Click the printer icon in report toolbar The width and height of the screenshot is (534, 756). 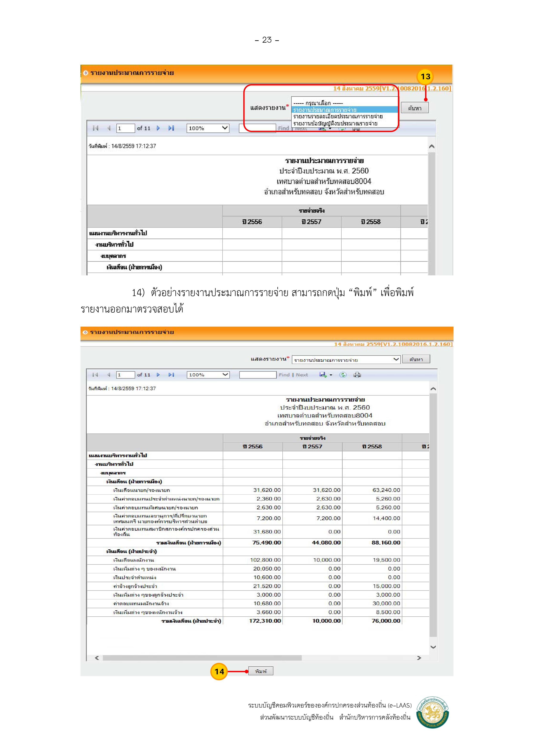pyautogui.click(x=357, y=375)
